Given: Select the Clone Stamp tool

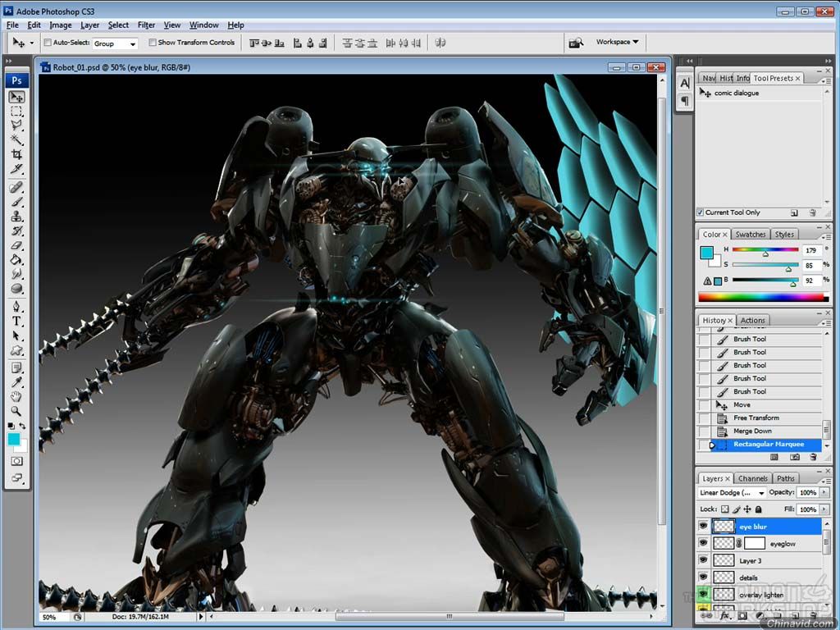Looking at the screenshot, I should tap(16, 217).
